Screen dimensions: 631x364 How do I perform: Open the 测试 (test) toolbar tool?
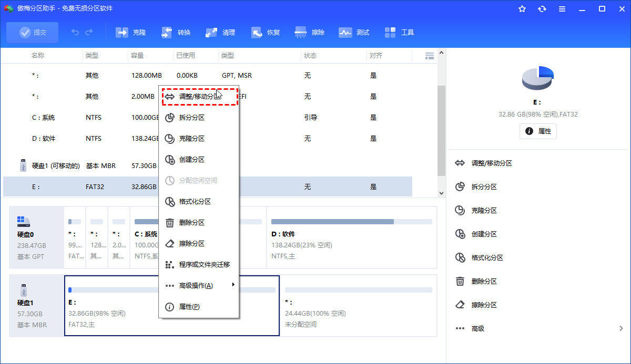pyautogui.click(x=354, y=33)
